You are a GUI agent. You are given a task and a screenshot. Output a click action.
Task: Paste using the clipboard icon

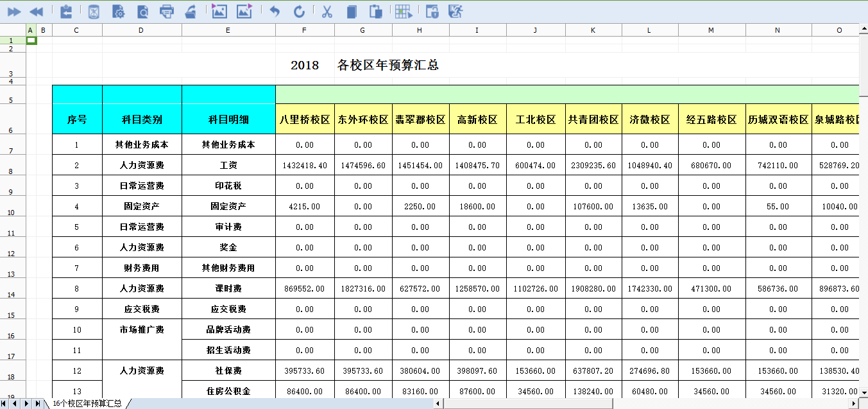(x=376, y=11)
